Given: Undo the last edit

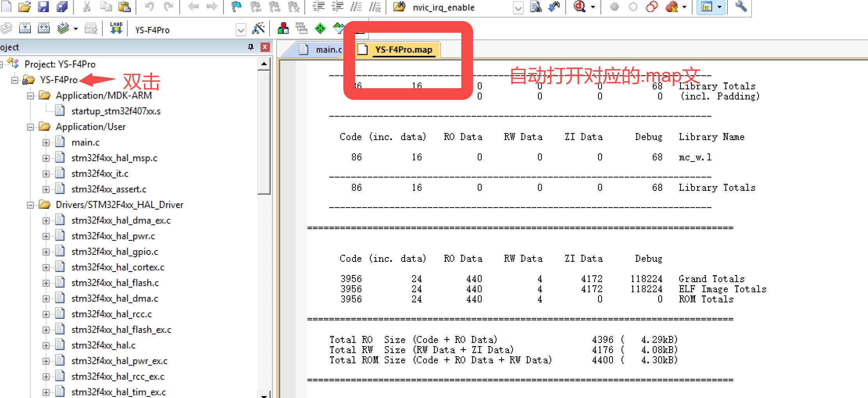Looking at the screenshot, I should pos(149,7).
